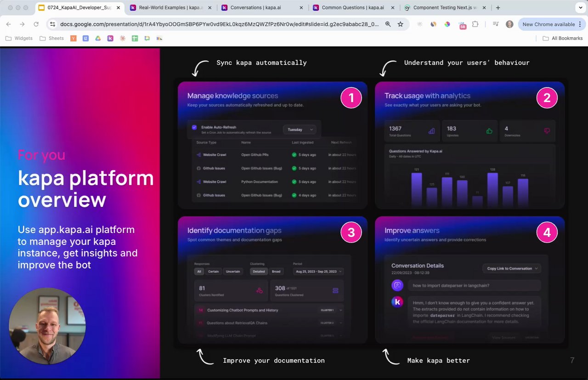588x380 pixels.
Task: Switch to the Component Testing Next.js tab
Action: click(x=446, y=8)
